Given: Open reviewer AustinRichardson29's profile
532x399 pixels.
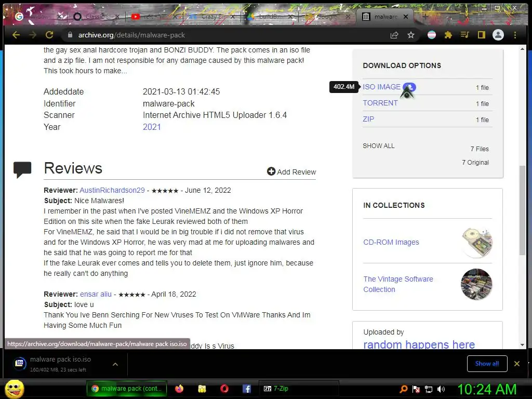Looking at the screenshot, I should (112, 190).
